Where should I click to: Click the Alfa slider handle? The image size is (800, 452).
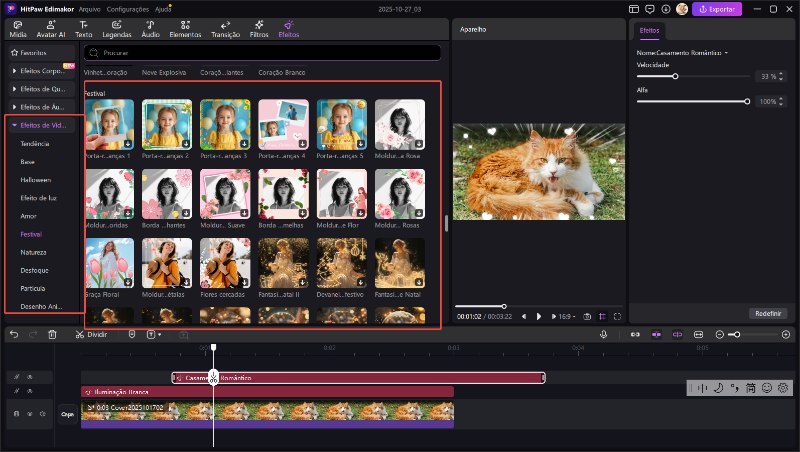pos(747,102)
